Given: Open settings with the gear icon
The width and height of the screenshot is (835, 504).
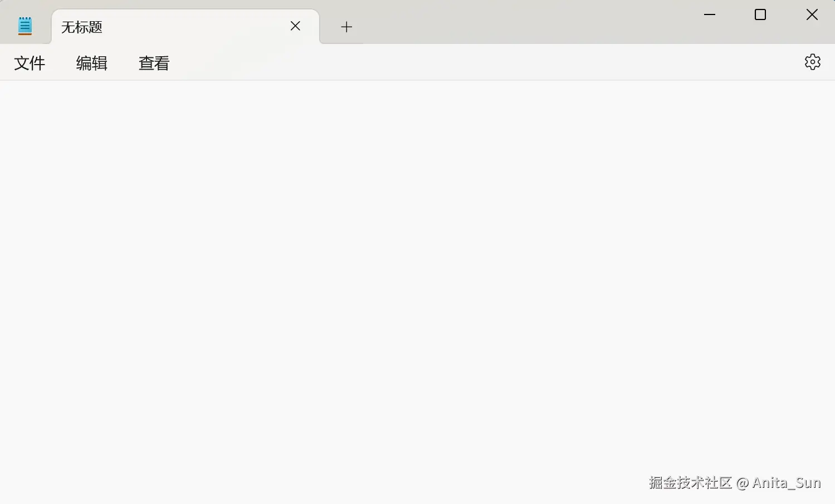Looking at the screenshot, I should point(812,62).
